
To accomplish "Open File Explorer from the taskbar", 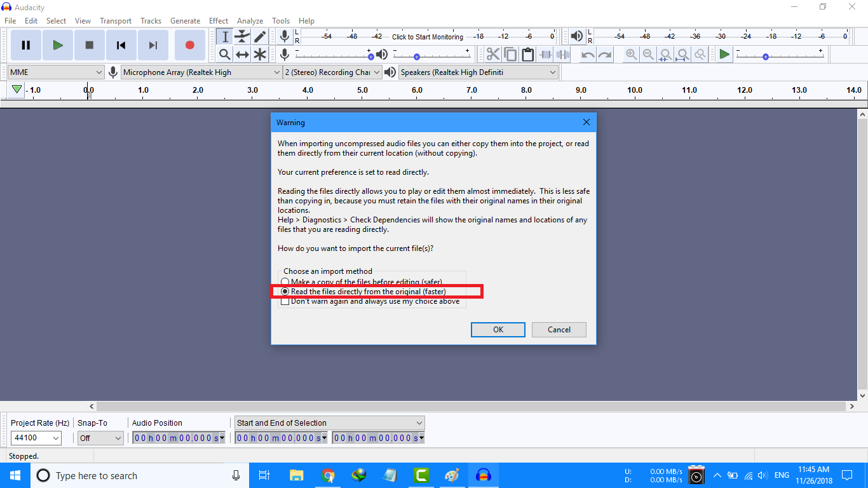I will (297, 475).
